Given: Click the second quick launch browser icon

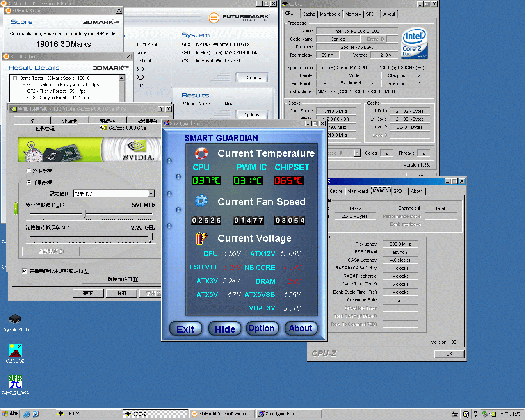Looking at the screenshot, I should point(36,414).
